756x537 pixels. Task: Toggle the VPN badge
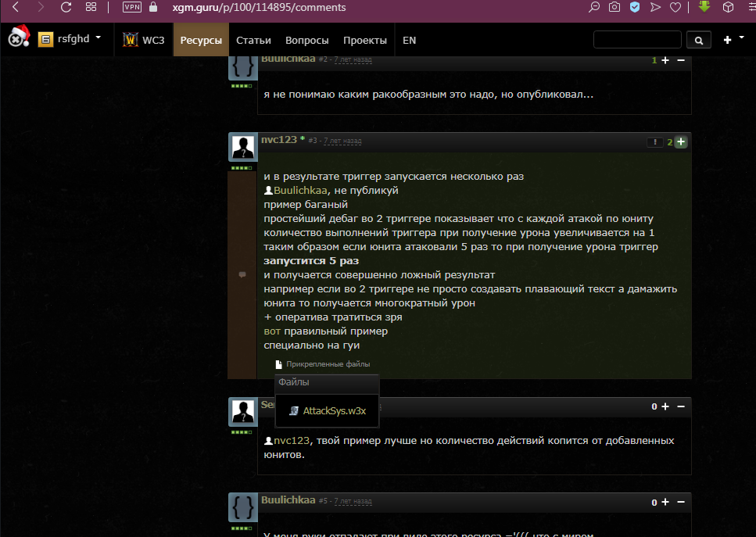(132, 7)
